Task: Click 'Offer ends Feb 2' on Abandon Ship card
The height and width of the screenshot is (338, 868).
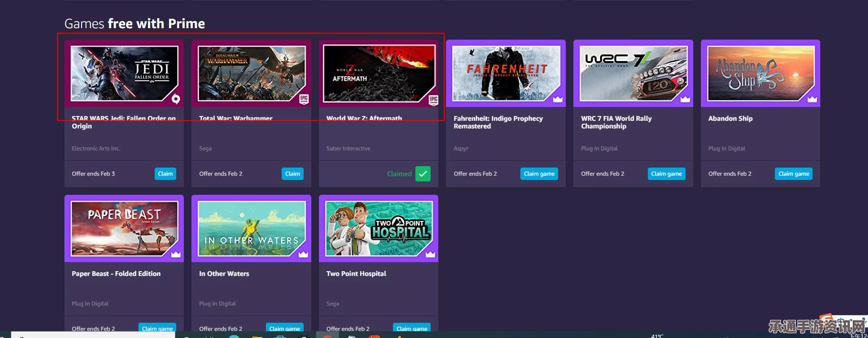Action: (730, 174)
